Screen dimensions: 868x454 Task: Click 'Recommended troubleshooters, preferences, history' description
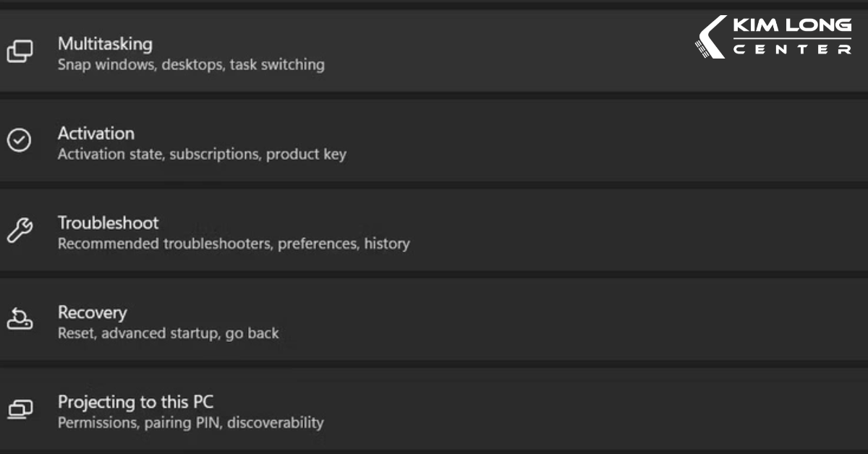tap(233, 243)
